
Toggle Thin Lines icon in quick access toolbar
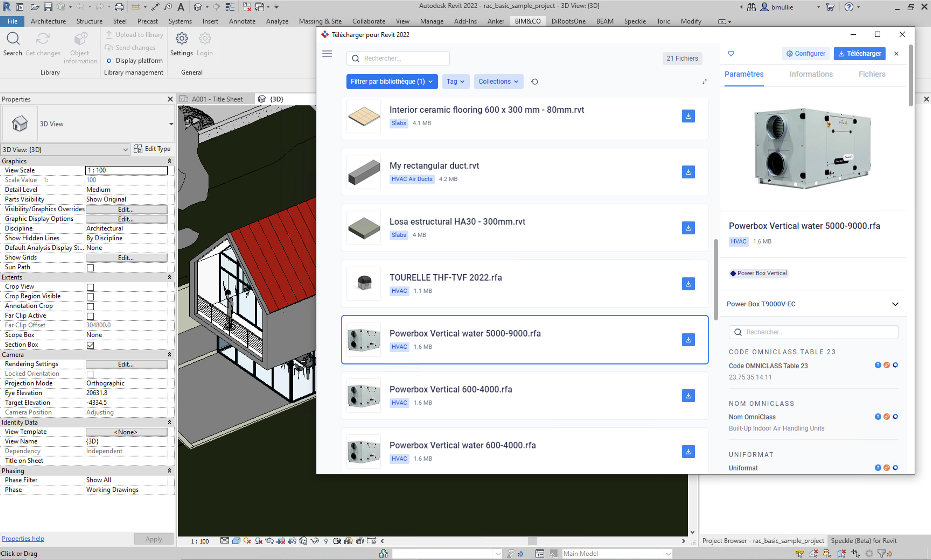point(230,7)
